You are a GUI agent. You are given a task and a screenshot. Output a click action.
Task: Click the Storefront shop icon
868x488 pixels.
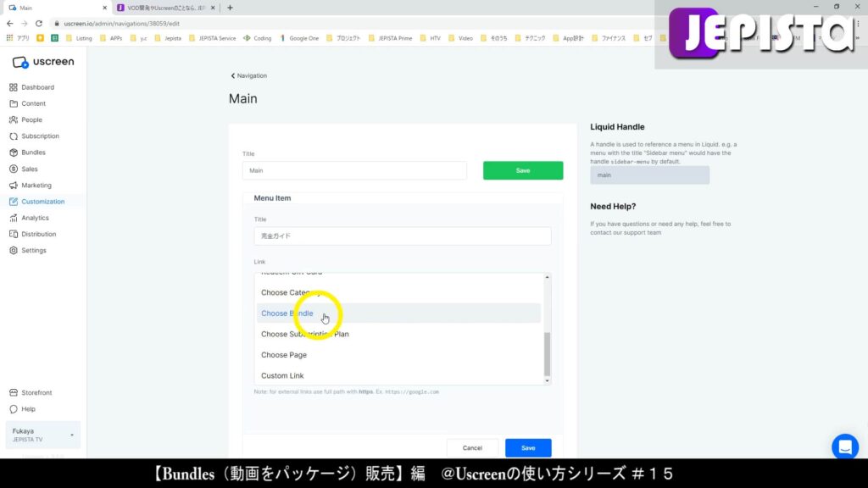14,393
